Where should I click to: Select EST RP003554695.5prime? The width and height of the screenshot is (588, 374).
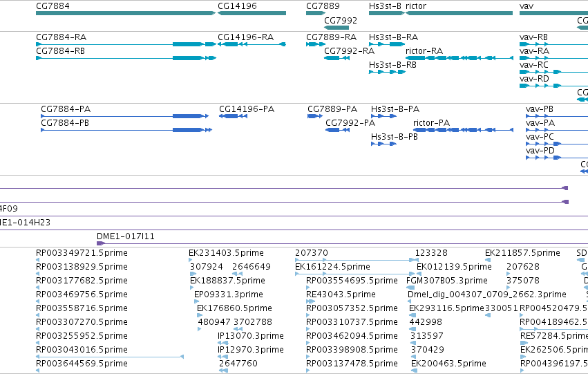(352, 281)
